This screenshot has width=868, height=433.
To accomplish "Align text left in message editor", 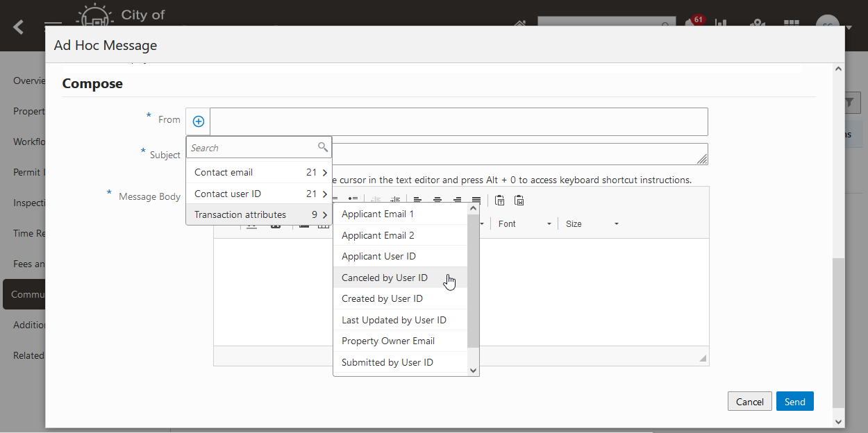I will coord(417,201).
